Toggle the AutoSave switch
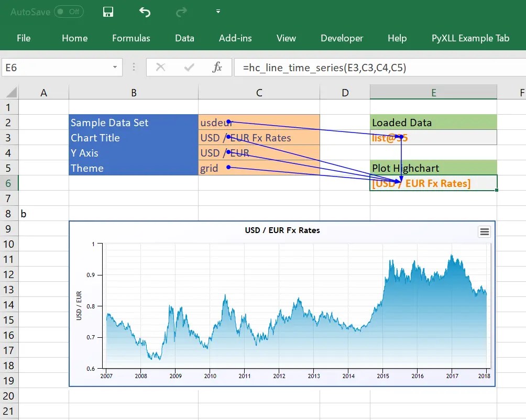The image size is (526, 420). pyautogui.click(x=69, y=12)
